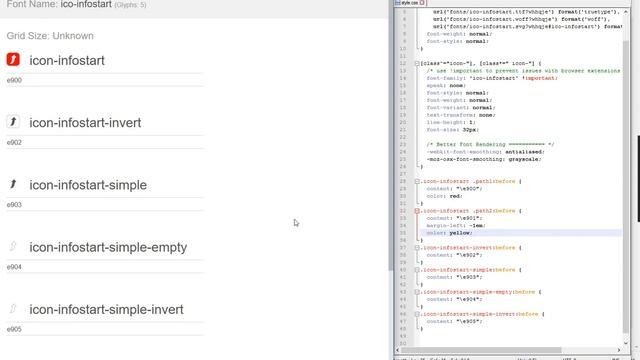640x360 pixels.
Task: Collapse the .icon-infostart .path2:before block
Action: click(417, 211)
